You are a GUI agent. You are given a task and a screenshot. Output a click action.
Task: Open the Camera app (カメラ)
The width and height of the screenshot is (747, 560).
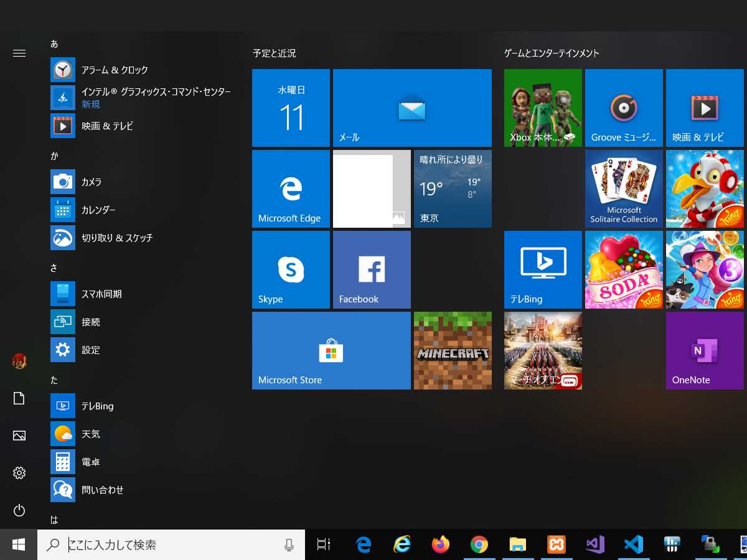[x=142, y=182]
